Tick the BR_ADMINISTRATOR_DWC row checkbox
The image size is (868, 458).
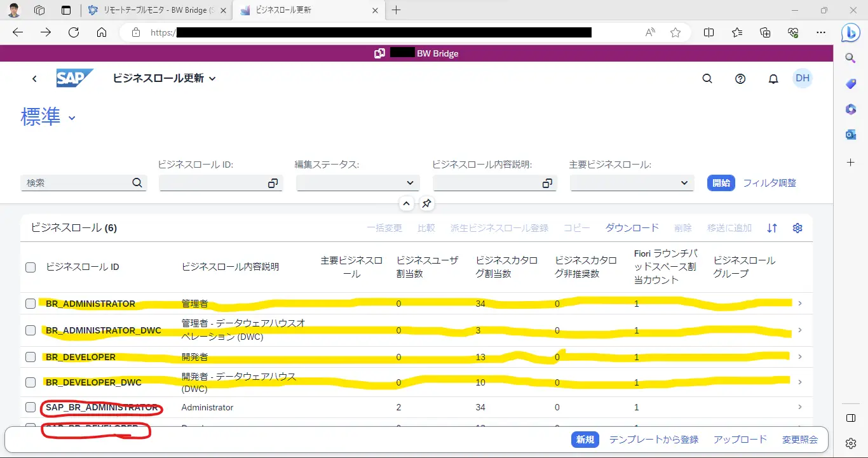[31, 330]
